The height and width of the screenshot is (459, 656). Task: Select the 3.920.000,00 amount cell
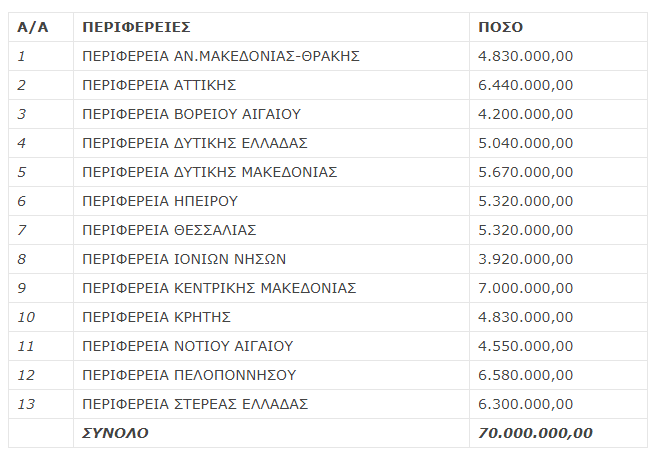pos(559,259)
